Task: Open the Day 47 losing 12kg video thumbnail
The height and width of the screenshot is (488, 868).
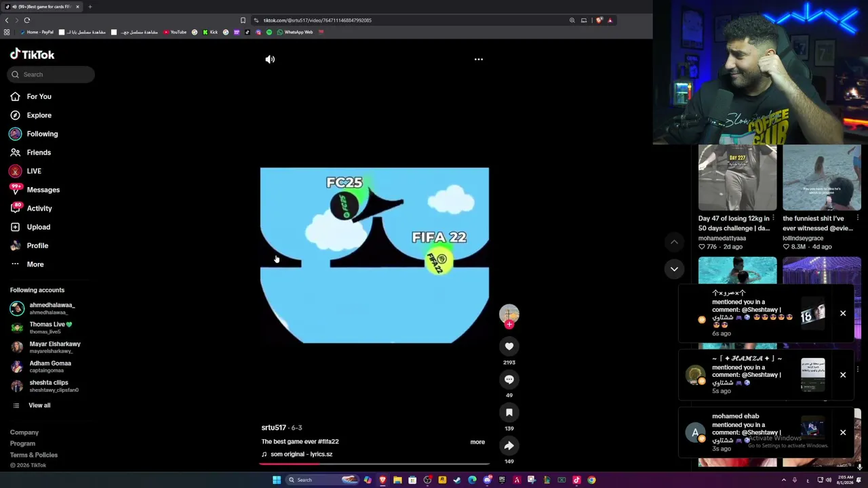Action: pyautogui.click(x=738, y=178)
